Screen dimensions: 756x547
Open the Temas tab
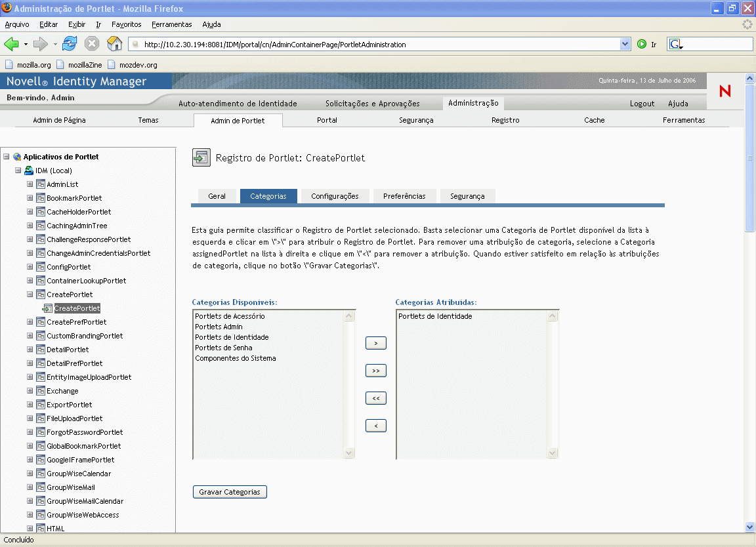tap(148, 120)
